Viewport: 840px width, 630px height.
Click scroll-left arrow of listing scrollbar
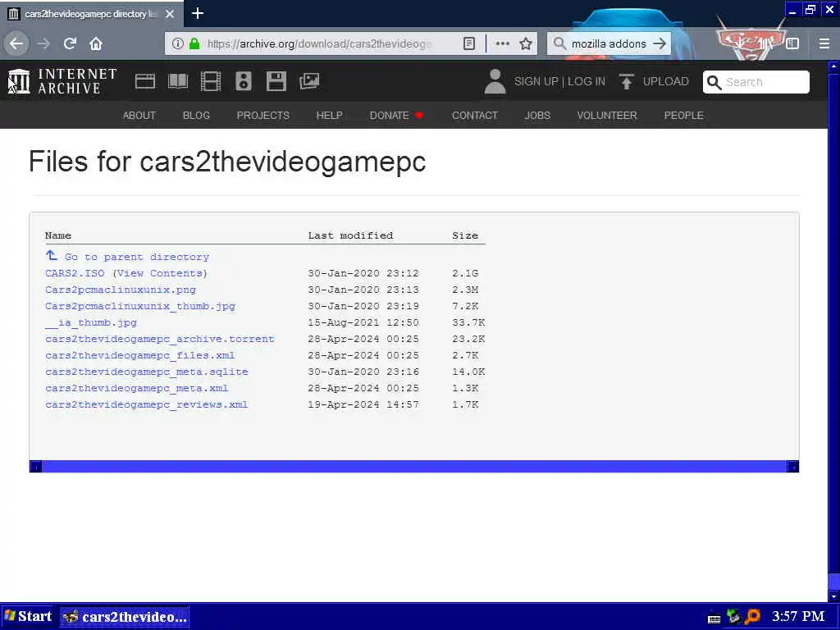pos(36,467)
